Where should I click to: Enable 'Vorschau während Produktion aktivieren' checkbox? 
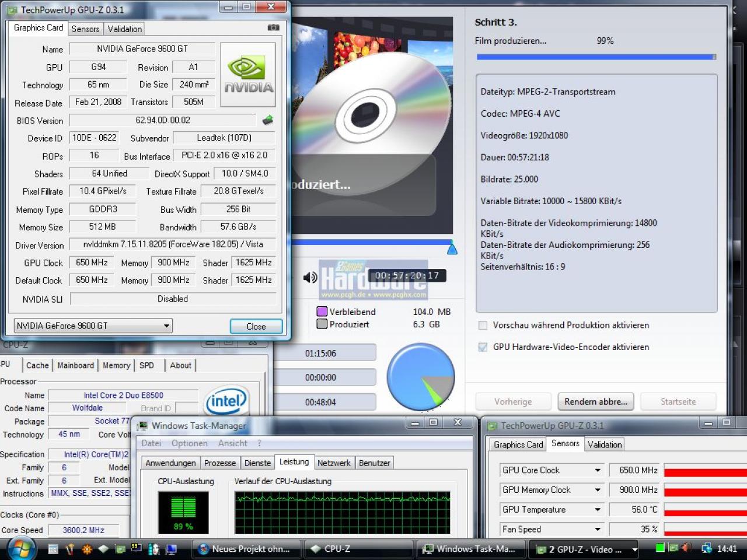[x=483, y=325]
